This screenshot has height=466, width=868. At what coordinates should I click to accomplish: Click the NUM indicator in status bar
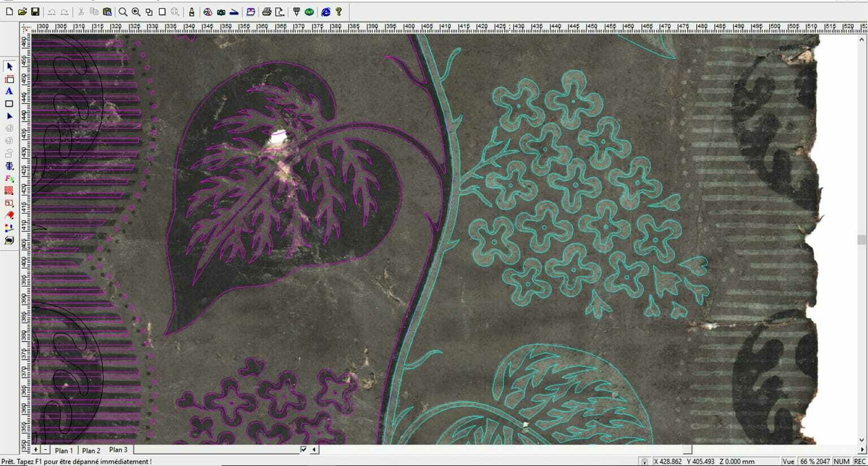click(841, 461)
